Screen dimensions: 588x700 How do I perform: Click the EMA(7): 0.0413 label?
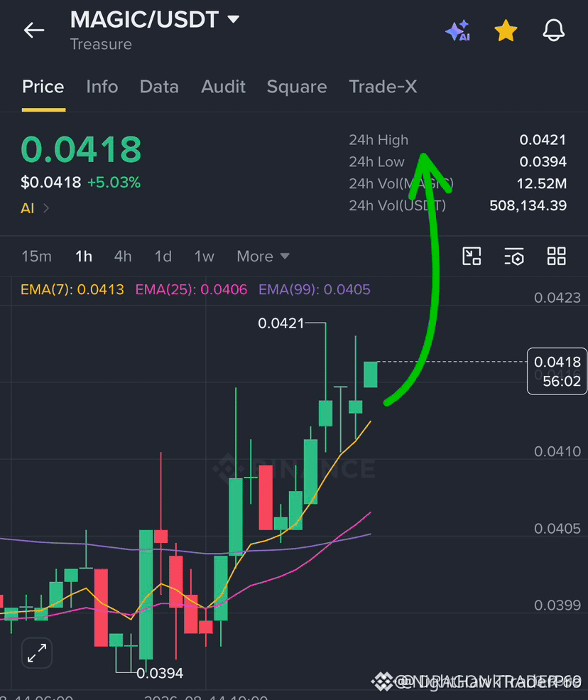click(72, 290)
